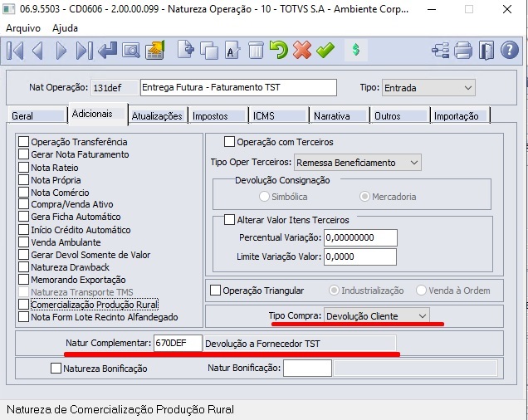Viewport: 528px width, 420px height.
Task: Enable Início Crédito Automático checkbox
Action: click(23, 229)
